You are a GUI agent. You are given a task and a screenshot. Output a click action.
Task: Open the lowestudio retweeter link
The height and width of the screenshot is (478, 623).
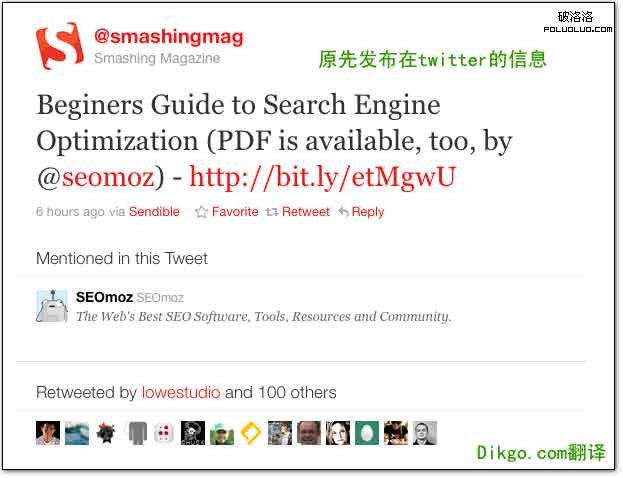point(181,393)
